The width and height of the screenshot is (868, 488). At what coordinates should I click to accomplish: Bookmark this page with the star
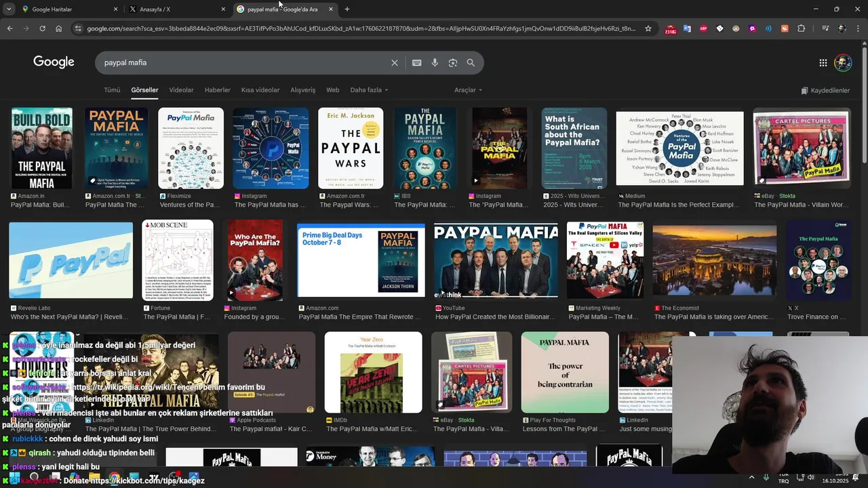click(x=648, y=28)
